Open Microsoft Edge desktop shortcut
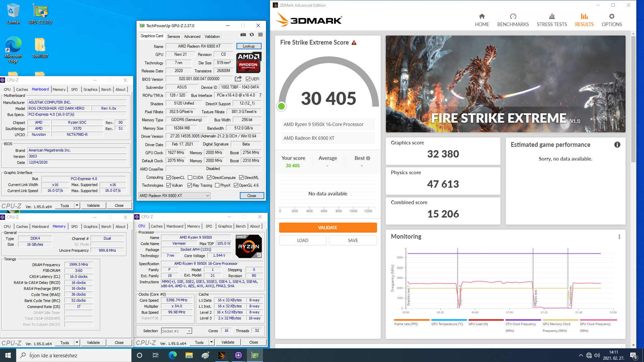 [13, 50]
